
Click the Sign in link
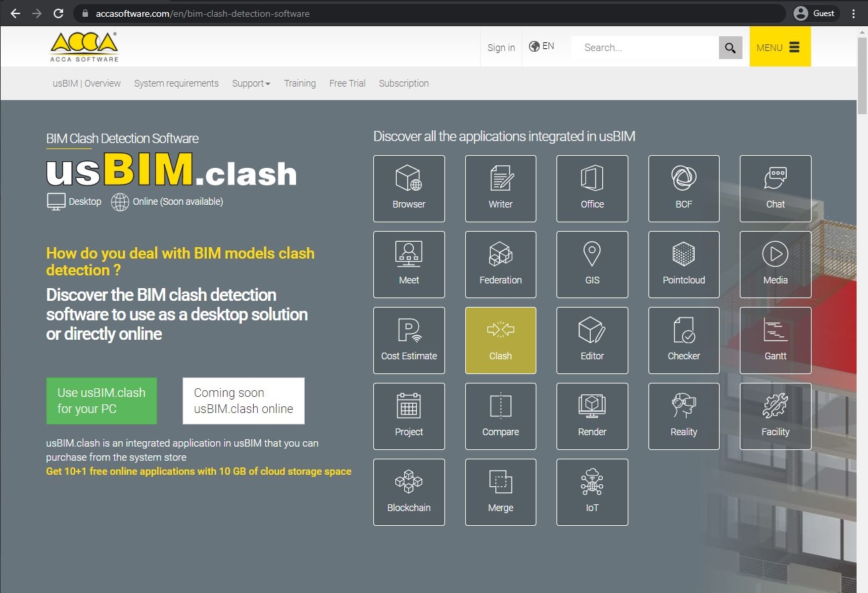click(x=501, y=48)
